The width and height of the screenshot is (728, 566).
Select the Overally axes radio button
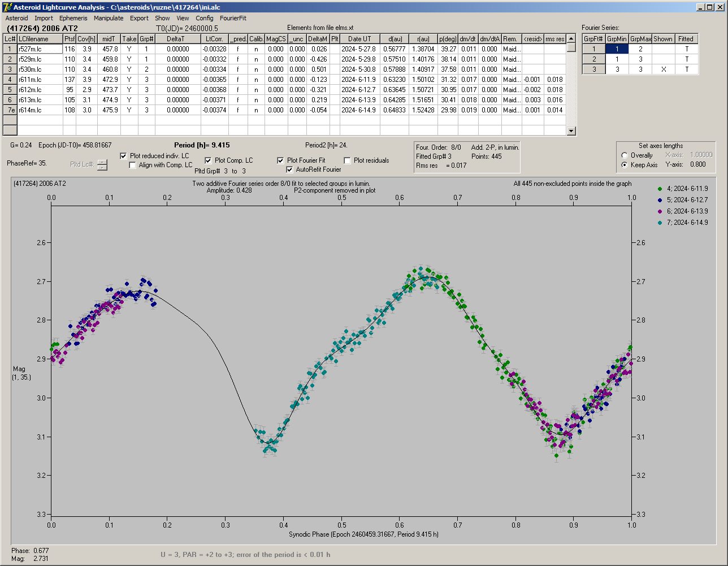(x=625, y=155)
